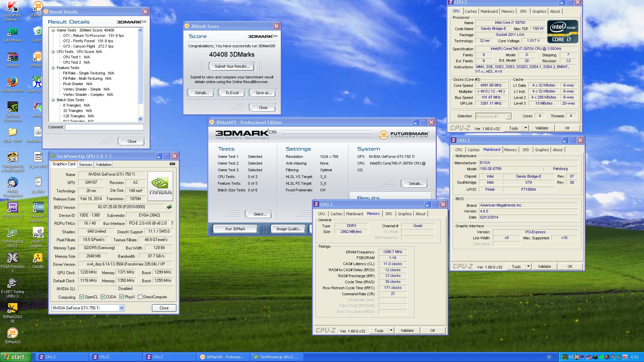Open the 3DMark2001 SE desktop icon
The height and width of the screenshot is (362, 644).
point(13,313)
